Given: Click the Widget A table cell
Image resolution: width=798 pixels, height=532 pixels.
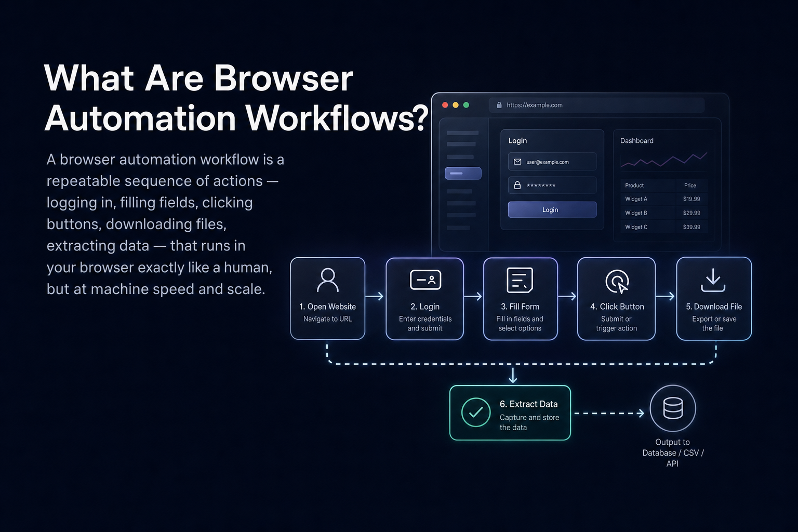Looking at the screenshot, I should (636, 199).
